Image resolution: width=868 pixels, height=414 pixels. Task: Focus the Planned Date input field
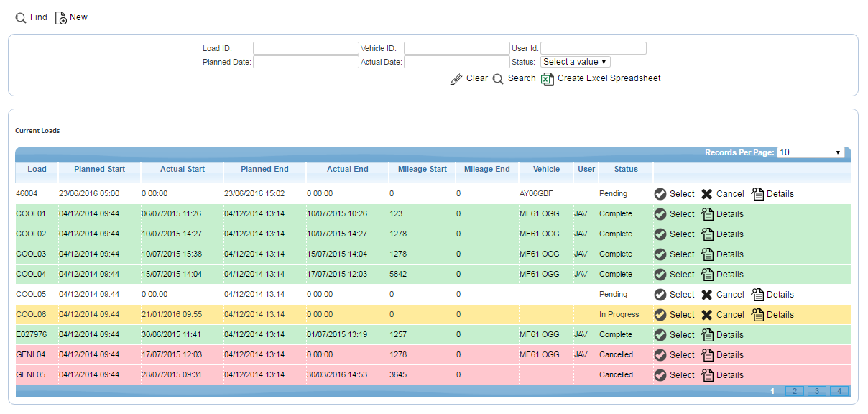305,62
